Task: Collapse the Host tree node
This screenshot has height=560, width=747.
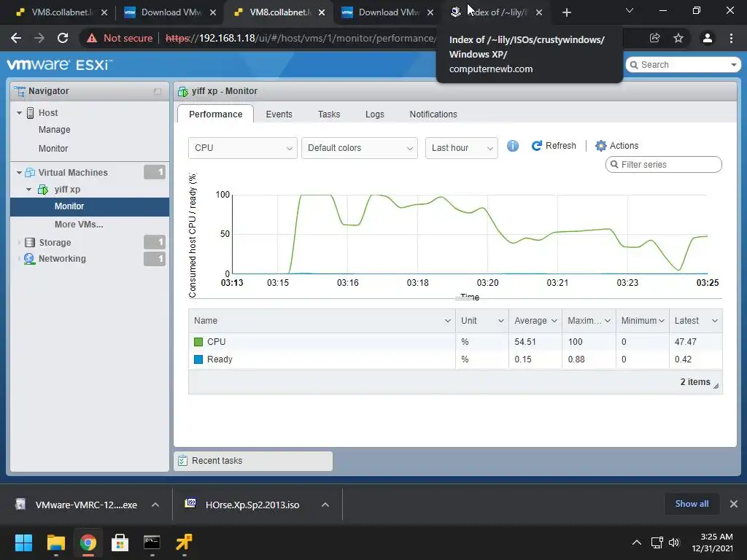Action: pyautogui.click(x=19, y=113)
